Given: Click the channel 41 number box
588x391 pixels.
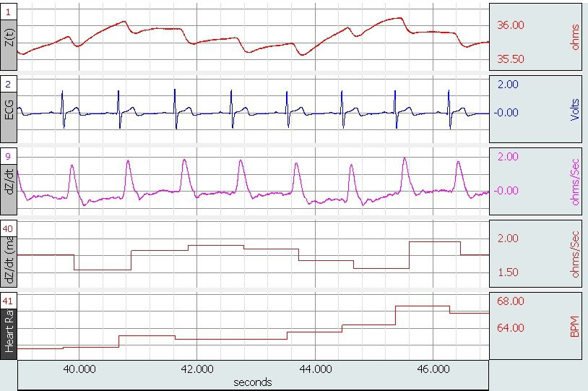Looking at the screenshot, I should coord(10,301).
